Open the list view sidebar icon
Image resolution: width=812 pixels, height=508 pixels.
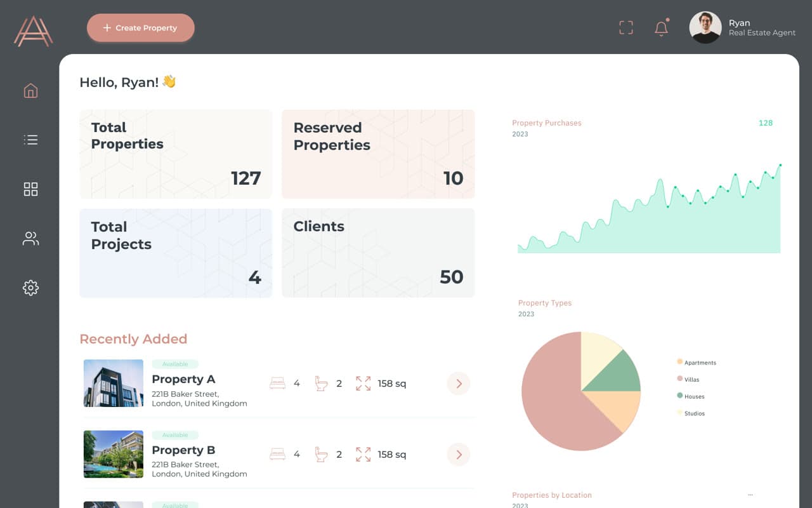30,140
